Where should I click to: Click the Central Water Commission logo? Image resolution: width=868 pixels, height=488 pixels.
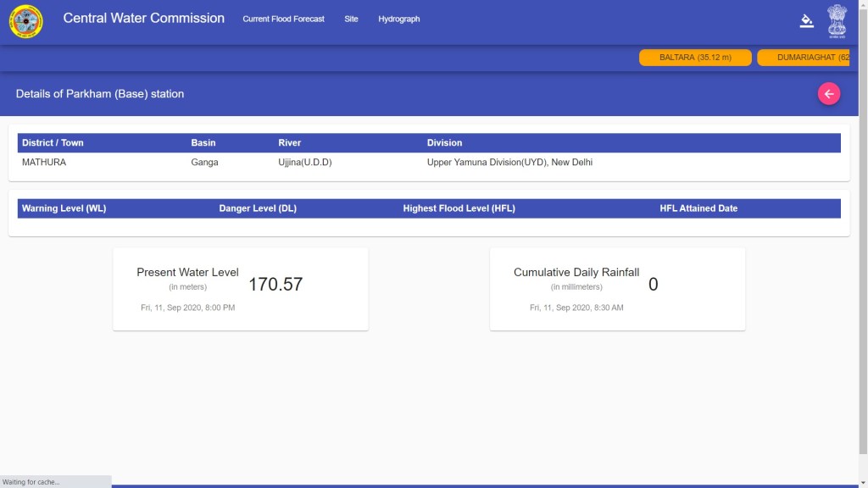(x=25, y=21)
